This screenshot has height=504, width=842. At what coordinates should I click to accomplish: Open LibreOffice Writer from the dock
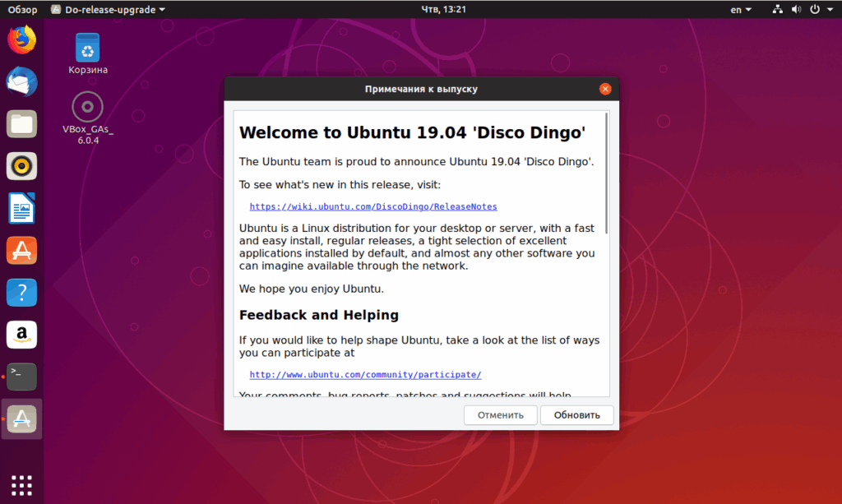pyautogui.click(x=21, y=208)
